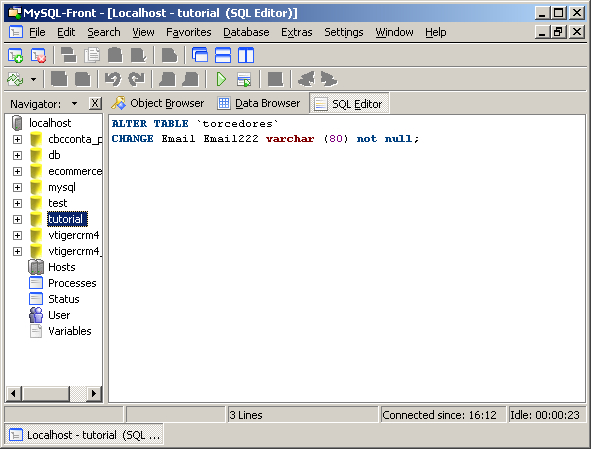Execute selection with run-selection icon

(244, 80)
